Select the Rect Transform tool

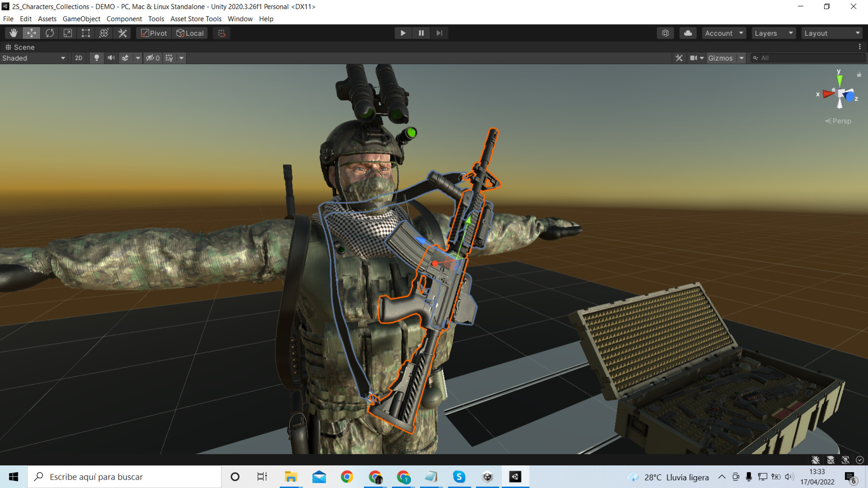point(85,33)
